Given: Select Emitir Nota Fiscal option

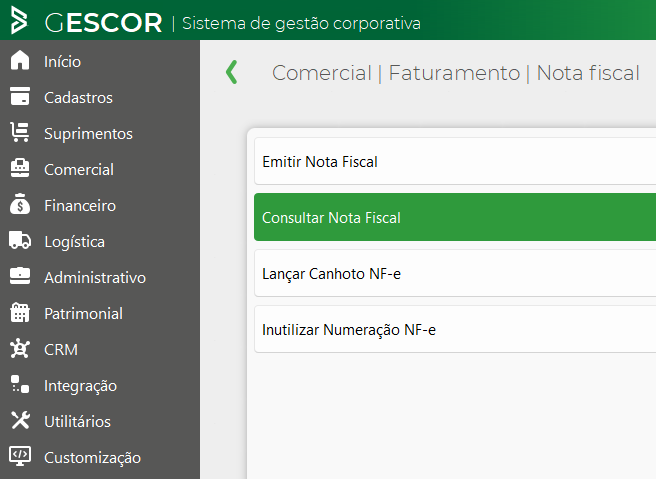Looking at the screenshot, I should (455, 161).
